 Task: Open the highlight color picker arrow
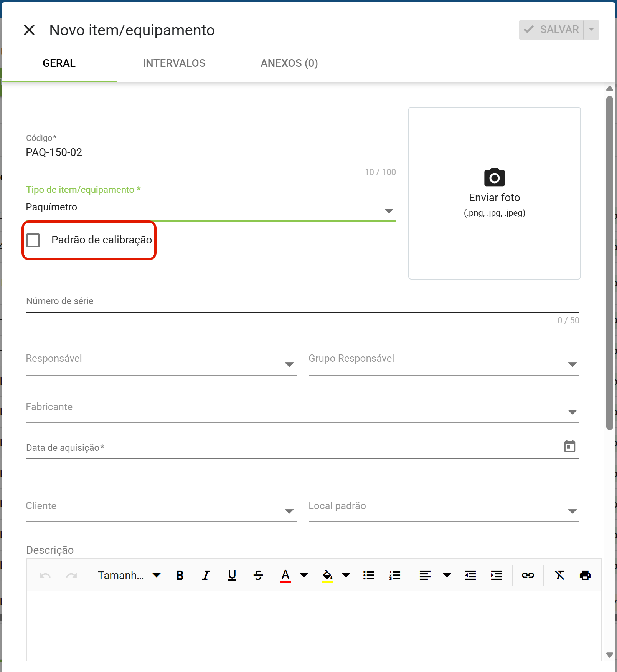coord(346,575)
